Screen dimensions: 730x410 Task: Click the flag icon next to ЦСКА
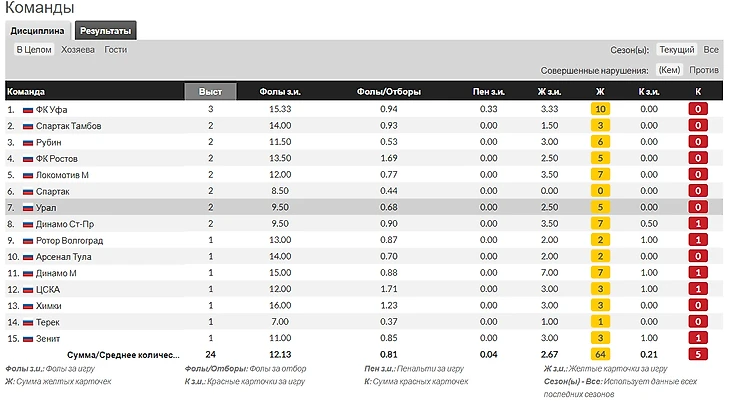pos(27,289)
